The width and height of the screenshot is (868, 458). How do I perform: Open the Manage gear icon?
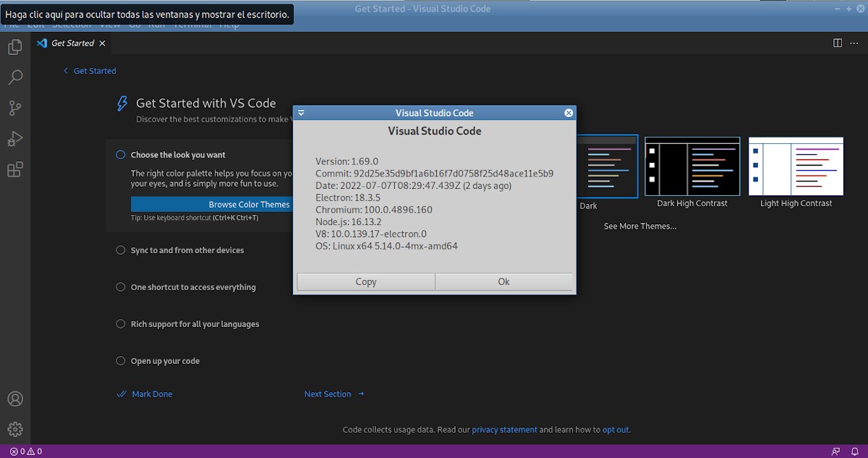click(x=14, y=429)
